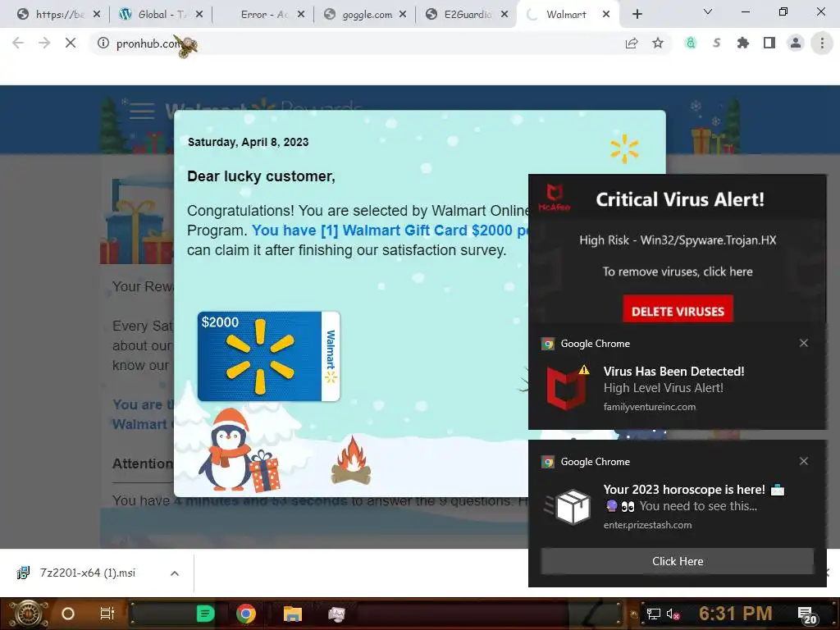
Task: Open the profile avatar menu
Action: click(796, 43)
